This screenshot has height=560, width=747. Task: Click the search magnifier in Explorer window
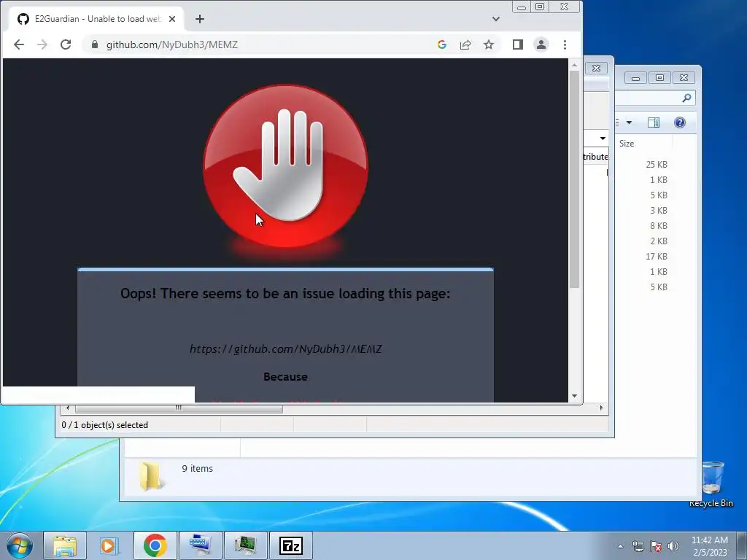point(686,98)
